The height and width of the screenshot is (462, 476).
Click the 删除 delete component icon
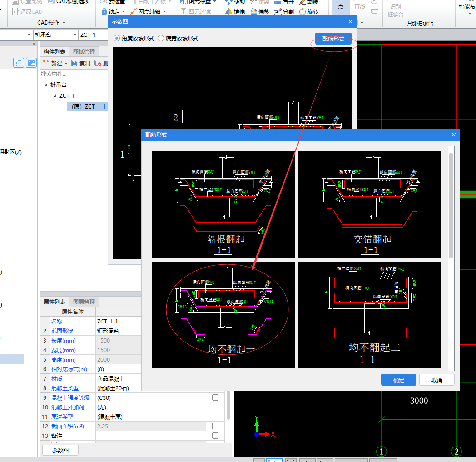98,63
